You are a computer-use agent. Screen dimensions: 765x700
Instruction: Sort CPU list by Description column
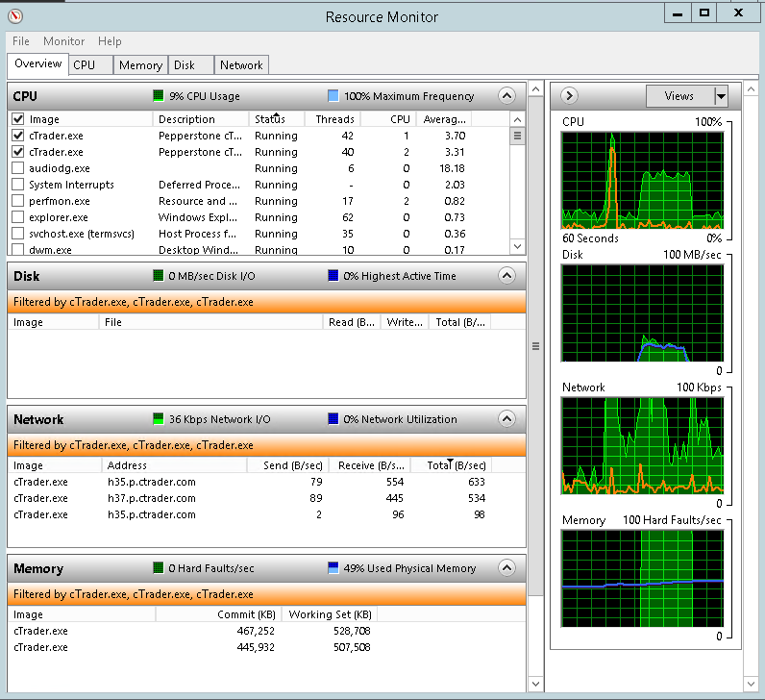[201, 119]
